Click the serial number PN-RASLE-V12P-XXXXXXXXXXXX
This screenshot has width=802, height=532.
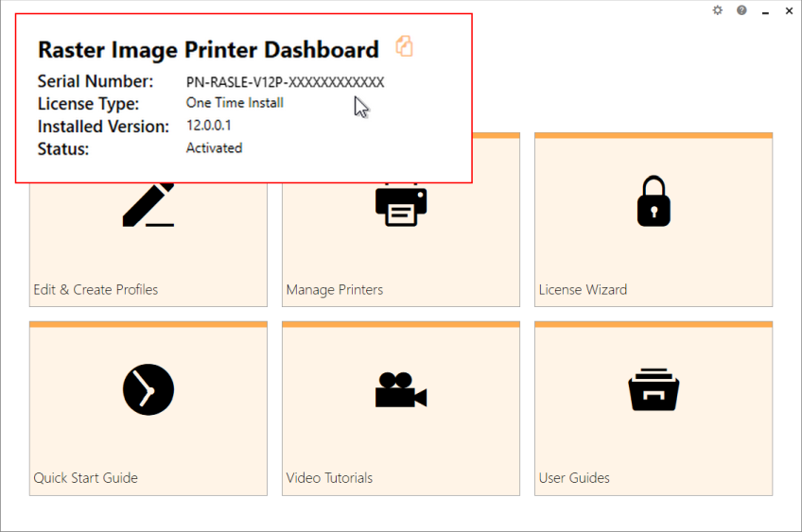coord(285,82)
